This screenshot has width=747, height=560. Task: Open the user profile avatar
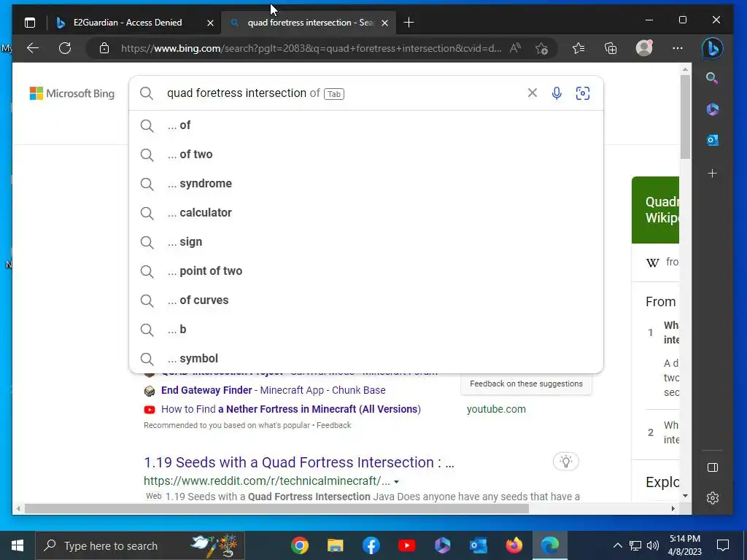click(644, 48)
